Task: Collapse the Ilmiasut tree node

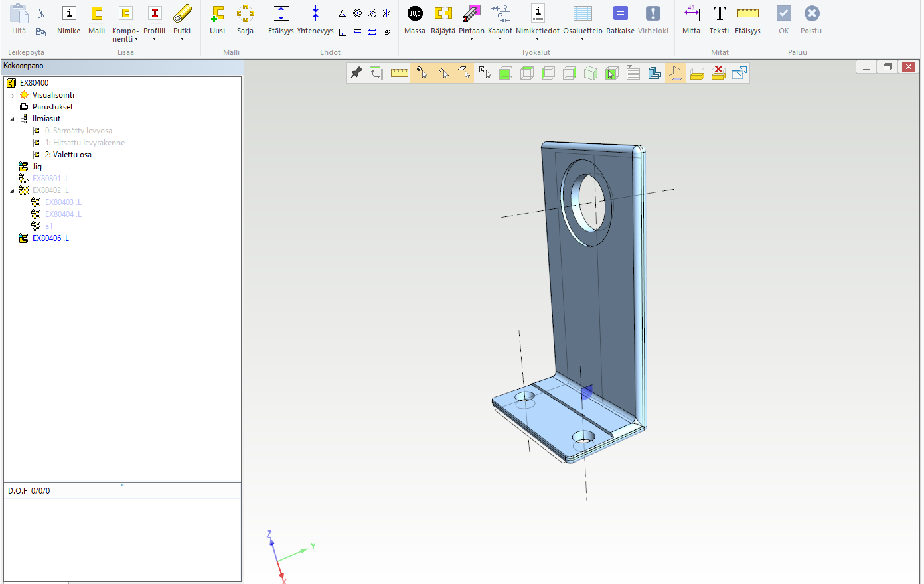Action: pyautogui.click(x=12, y=119)
